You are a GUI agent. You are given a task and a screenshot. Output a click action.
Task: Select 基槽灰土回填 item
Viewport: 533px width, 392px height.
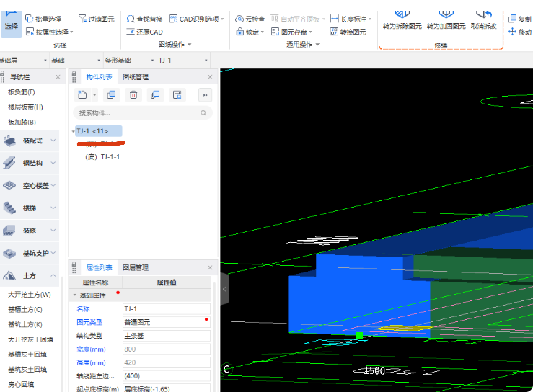point(27,355)
